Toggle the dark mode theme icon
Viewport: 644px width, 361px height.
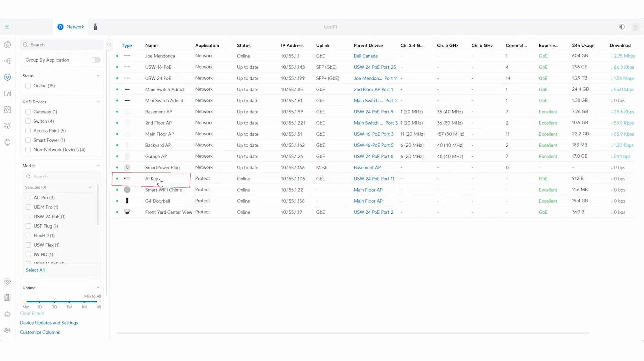[622, 27]
